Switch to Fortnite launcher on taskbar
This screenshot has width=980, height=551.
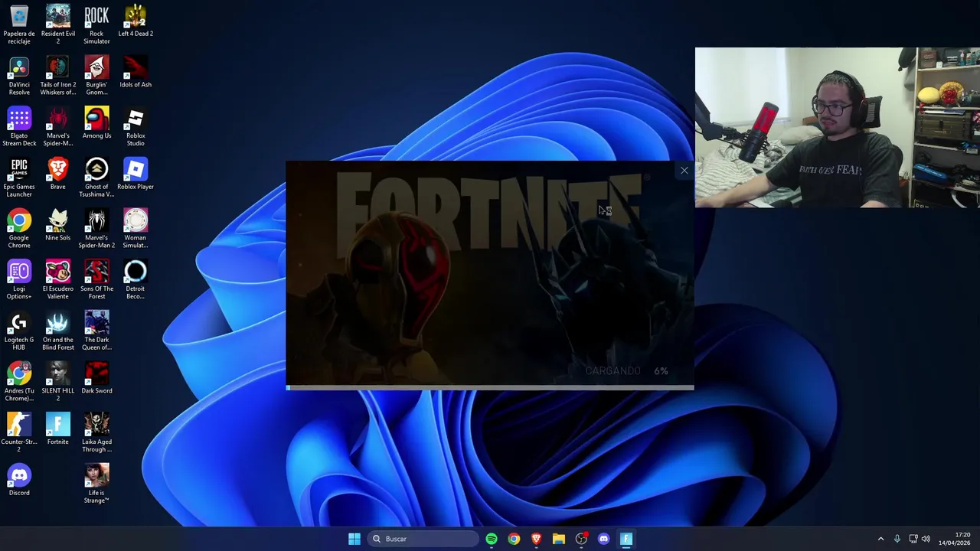(x=626, y=539)
